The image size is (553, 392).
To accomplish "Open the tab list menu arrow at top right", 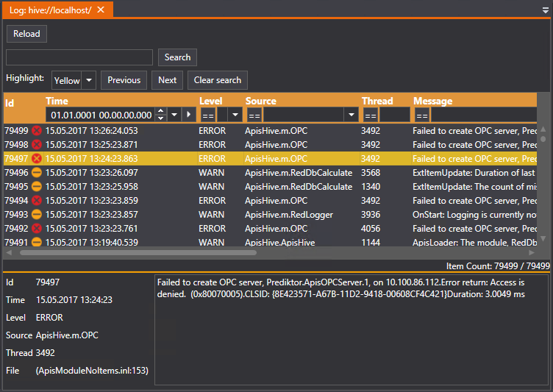I will (545, 10).
